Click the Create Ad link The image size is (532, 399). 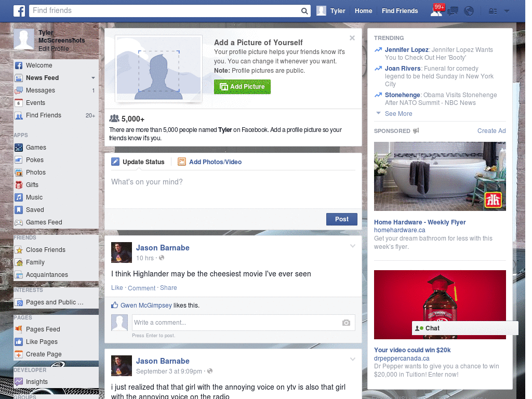[x=491, y=131]
